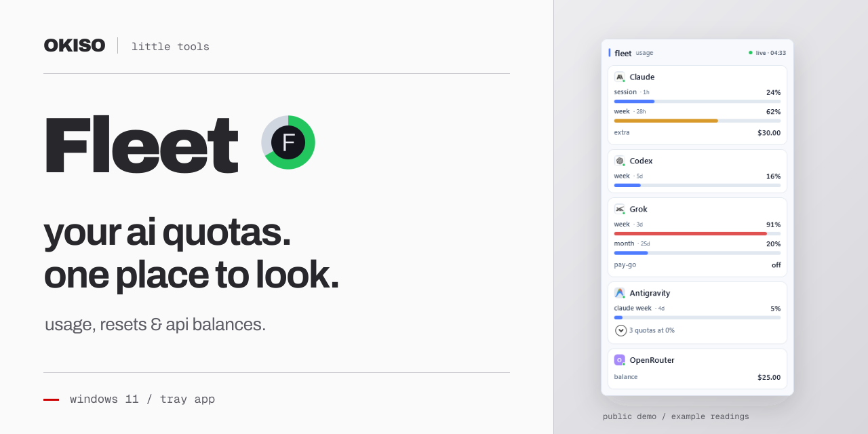The height and width of the screenshot is (434, 868).
Task: Click the OpenRouter provider icon
Action: click(x=620, y=360)
